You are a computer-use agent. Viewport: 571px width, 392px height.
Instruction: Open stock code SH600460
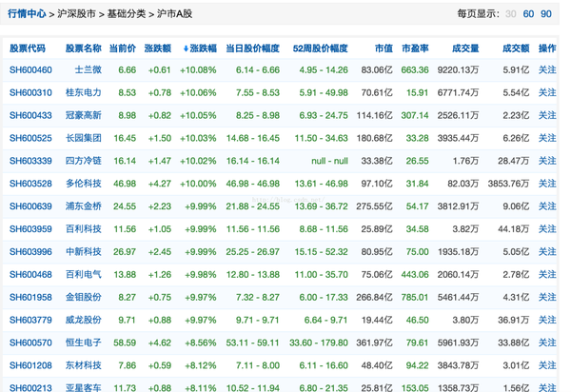[x=30, y=69]
